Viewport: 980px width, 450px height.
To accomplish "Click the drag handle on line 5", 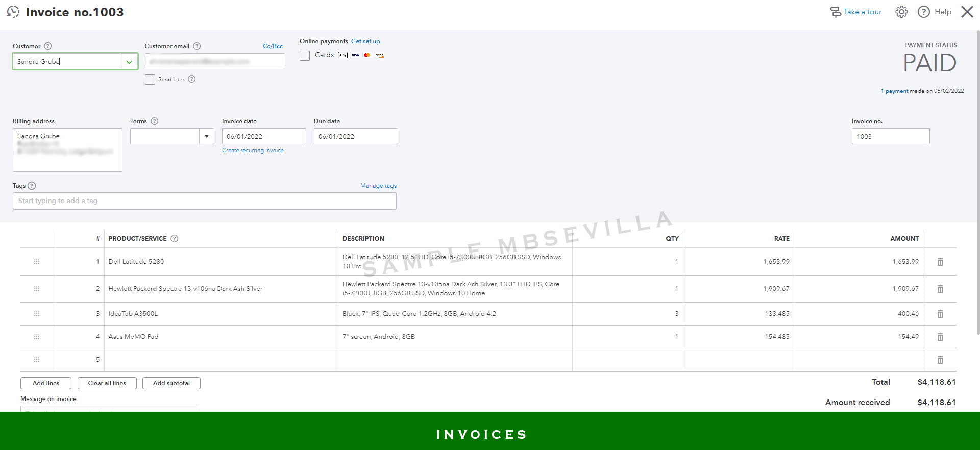I will 37,360.
